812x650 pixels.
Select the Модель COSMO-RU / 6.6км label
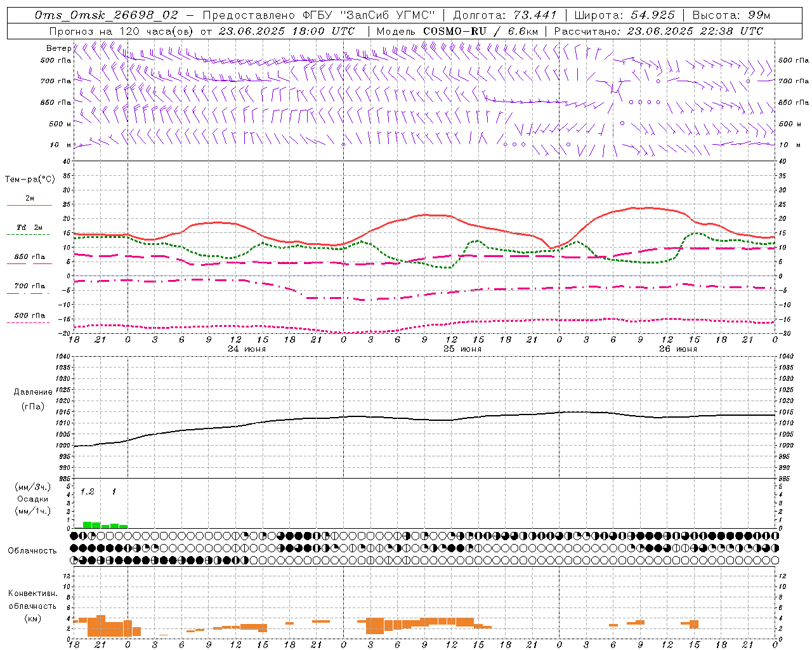point(457,31)
